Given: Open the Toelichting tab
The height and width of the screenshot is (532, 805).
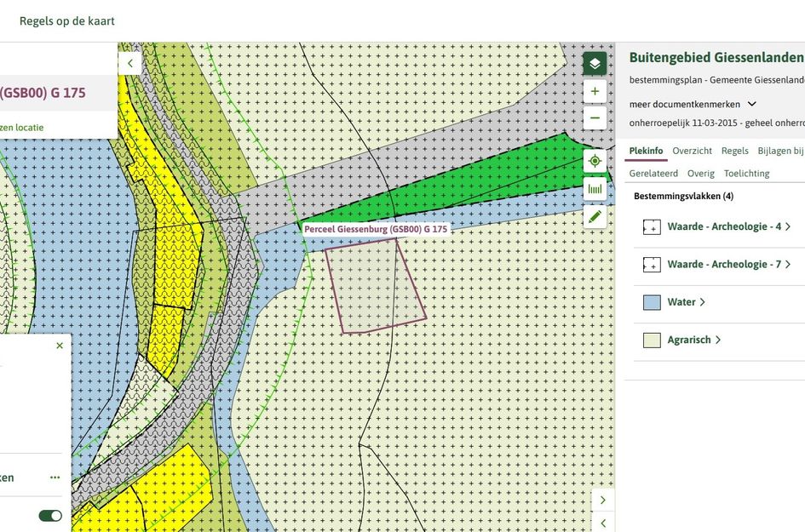Looking at the screenshot, I should pos(746,173).
